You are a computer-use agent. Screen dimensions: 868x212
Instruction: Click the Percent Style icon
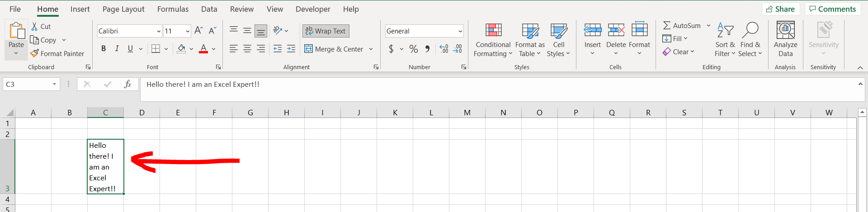coord(413,49)
